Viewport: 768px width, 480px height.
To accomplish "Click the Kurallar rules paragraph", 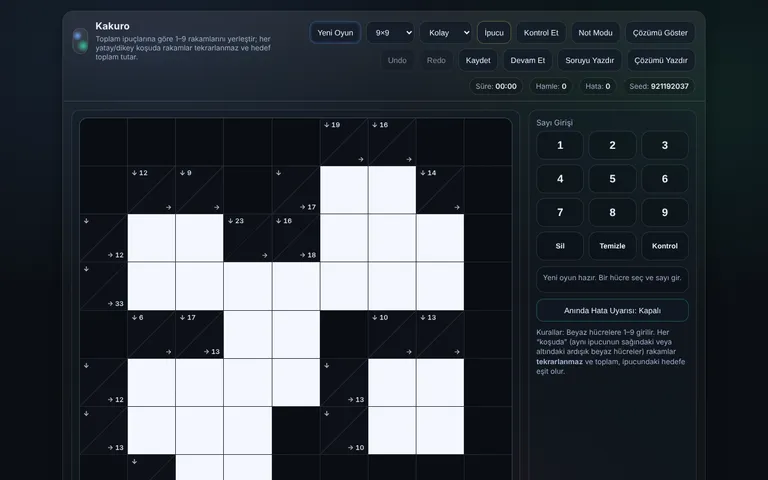I will tap(611, 352).
